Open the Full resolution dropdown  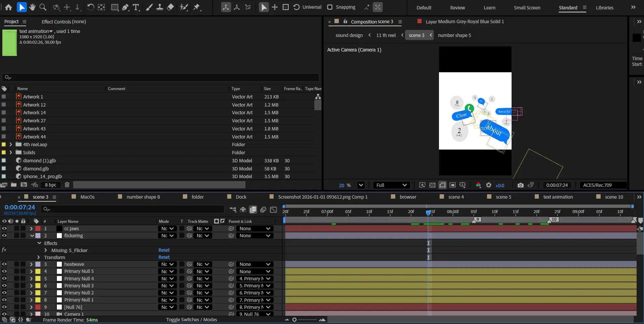pyautogui.click(x=391, y=185)
